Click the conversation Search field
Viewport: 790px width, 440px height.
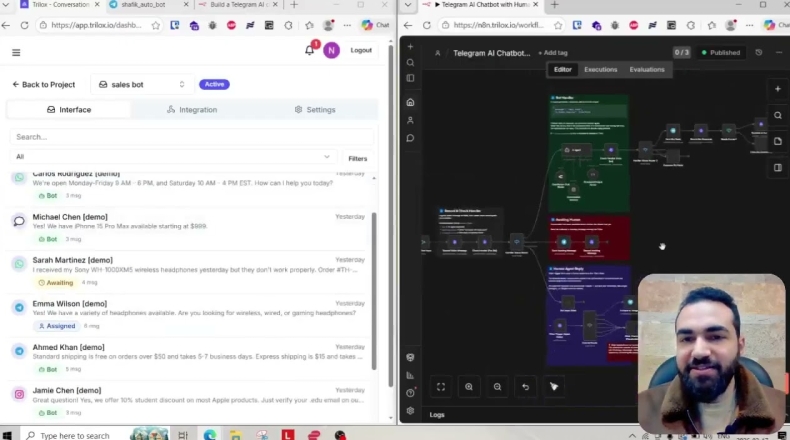[x=190, y=137]
